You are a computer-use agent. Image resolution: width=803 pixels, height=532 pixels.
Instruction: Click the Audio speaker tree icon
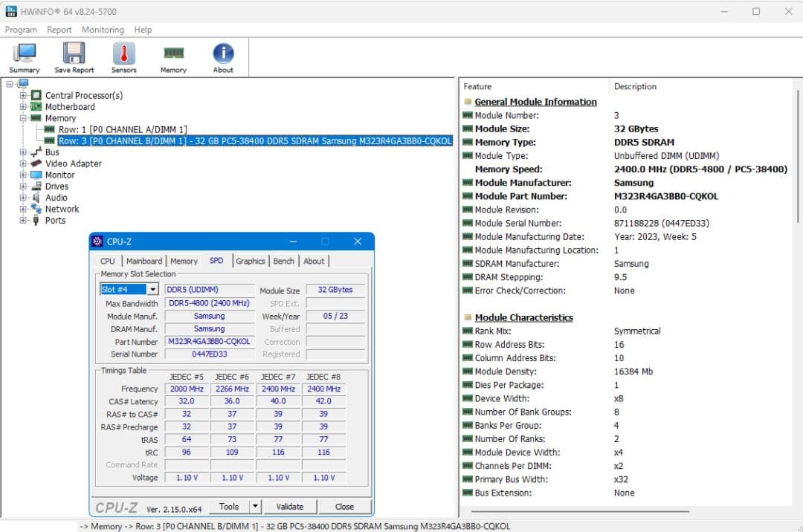pyautogui.click(x=35, y=198)
